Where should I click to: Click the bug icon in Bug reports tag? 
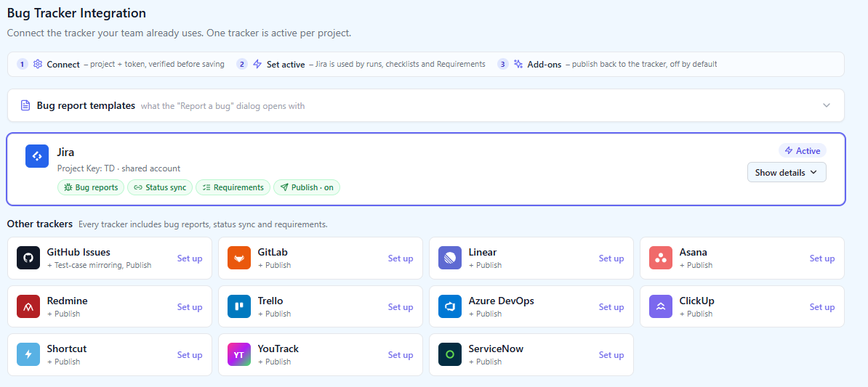click(68, 187)
